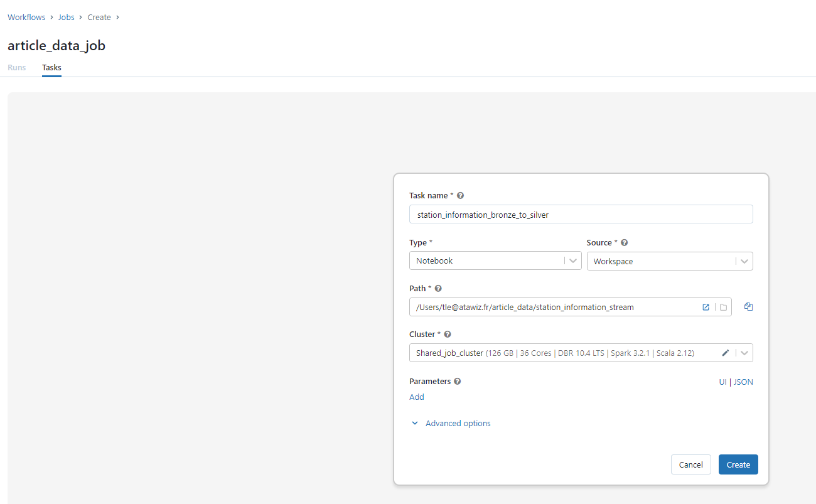Click the Parameters help icon
Image resolution: width=816 pixels, height=504 pixels.
tap(457, 382)
